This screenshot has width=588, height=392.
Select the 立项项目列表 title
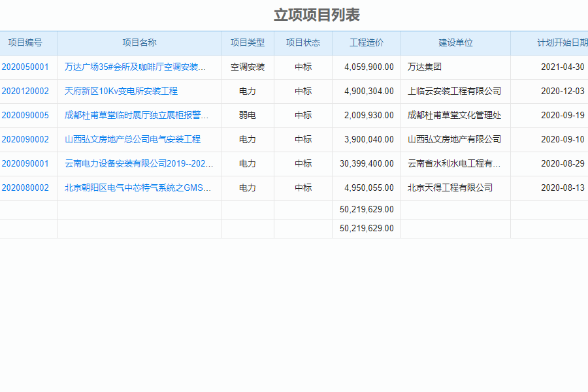point(317,16)
